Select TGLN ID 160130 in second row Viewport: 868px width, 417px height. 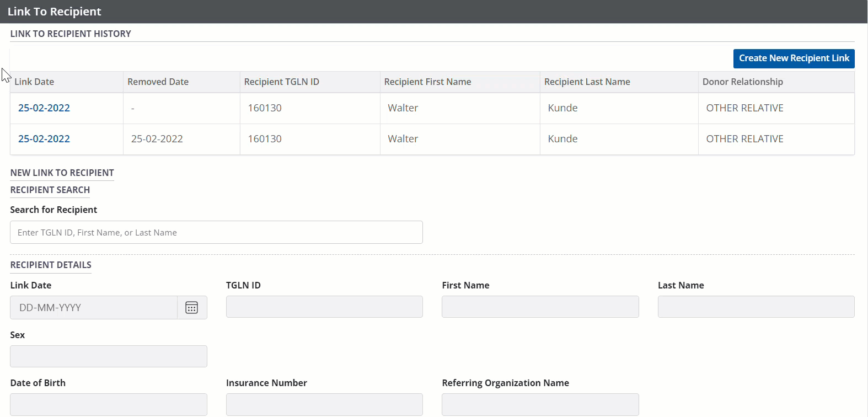pos(265,139)
